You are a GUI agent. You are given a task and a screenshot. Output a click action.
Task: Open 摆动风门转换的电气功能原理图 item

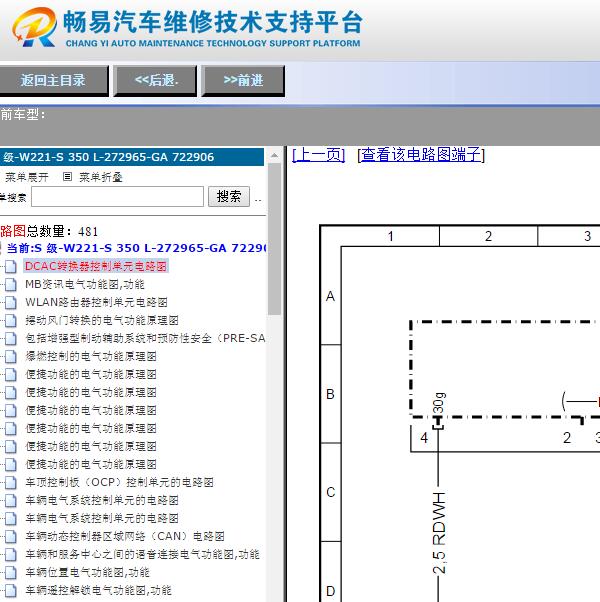[102, 320]
